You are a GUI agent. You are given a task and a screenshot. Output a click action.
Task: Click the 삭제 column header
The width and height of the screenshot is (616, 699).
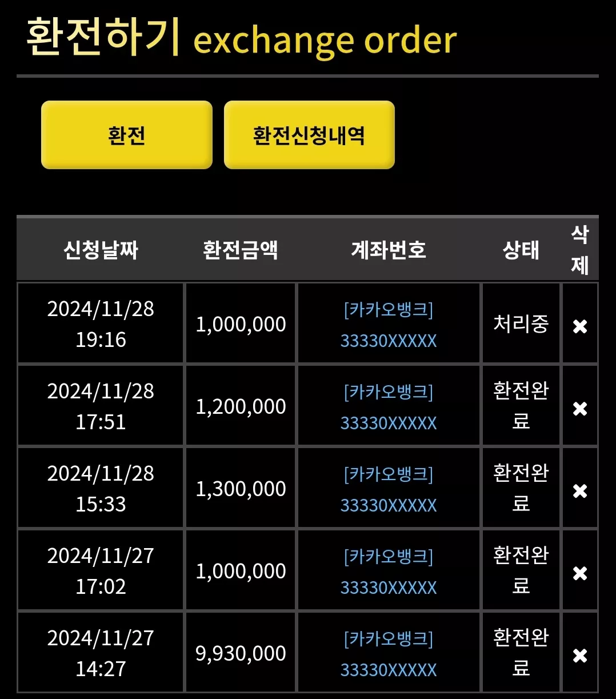coord(580,250)
